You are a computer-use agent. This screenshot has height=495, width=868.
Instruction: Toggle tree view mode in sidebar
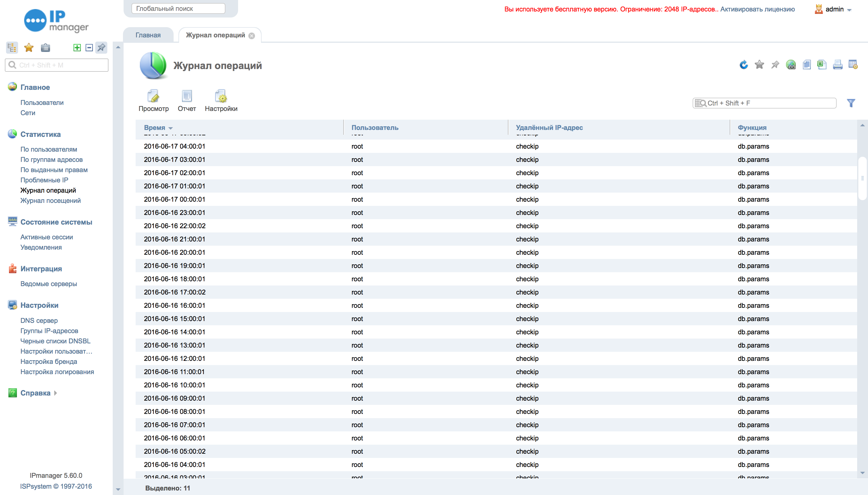coord(12,48)
